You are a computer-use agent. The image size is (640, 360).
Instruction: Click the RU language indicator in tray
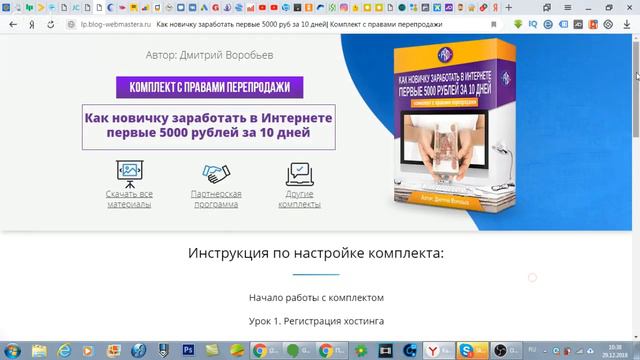coord(532,350)
